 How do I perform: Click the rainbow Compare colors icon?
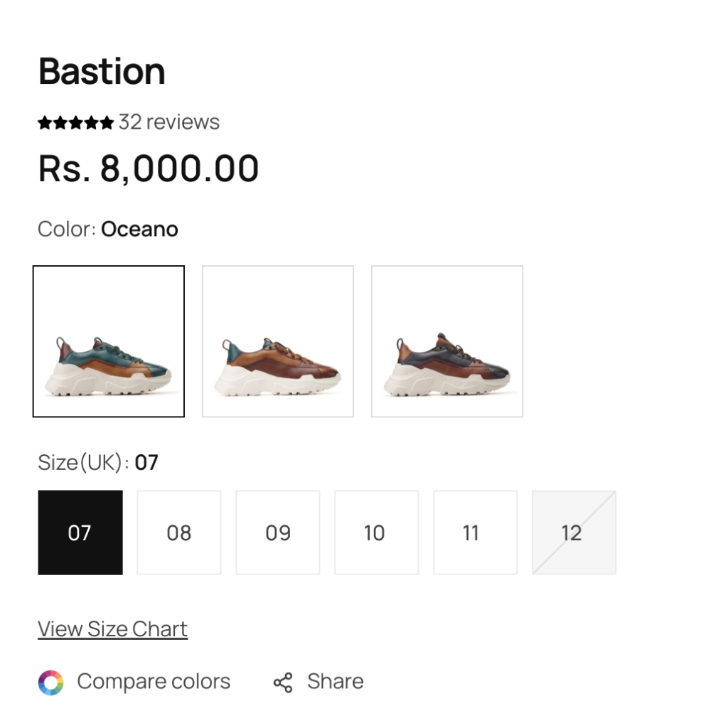pyautogui.click(x=50, y=682)
